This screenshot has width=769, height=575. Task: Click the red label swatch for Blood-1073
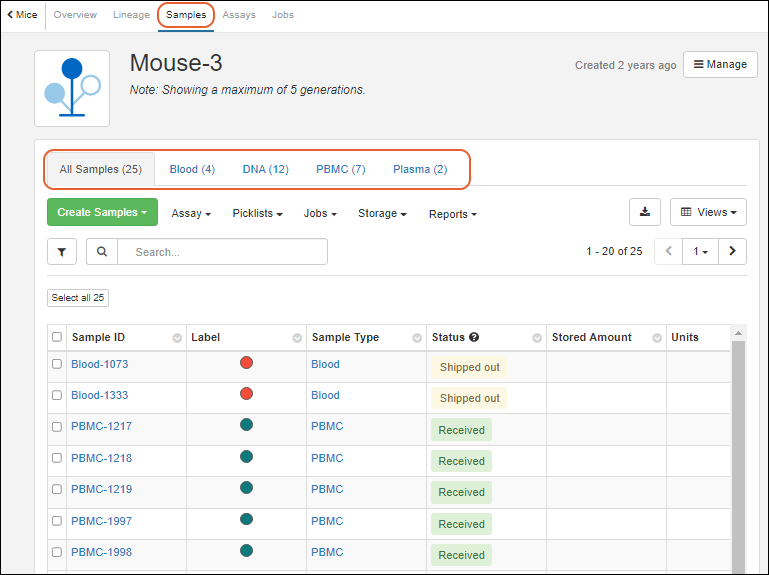tap(246, 362)
